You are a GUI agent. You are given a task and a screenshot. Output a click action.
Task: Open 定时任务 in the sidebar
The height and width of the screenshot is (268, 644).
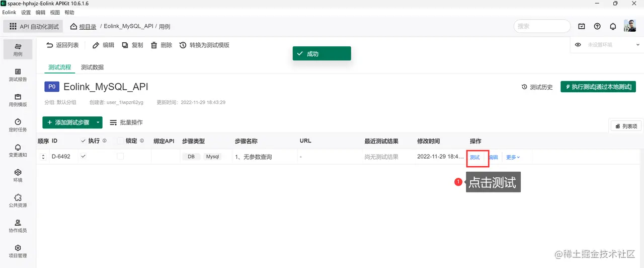18,125
